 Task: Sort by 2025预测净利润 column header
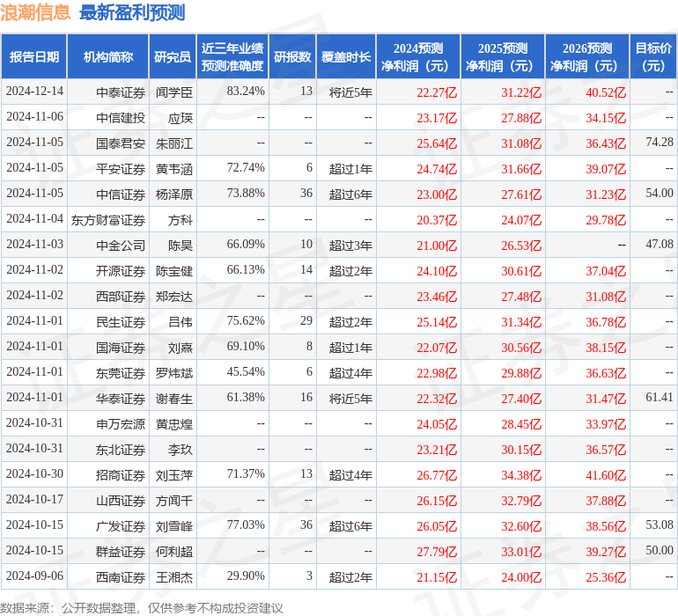502,57
